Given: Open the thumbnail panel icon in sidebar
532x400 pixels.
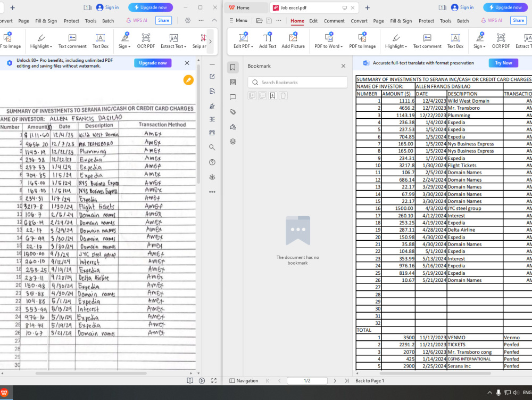Looking at the screenshot, I should (x=233, y=82).
